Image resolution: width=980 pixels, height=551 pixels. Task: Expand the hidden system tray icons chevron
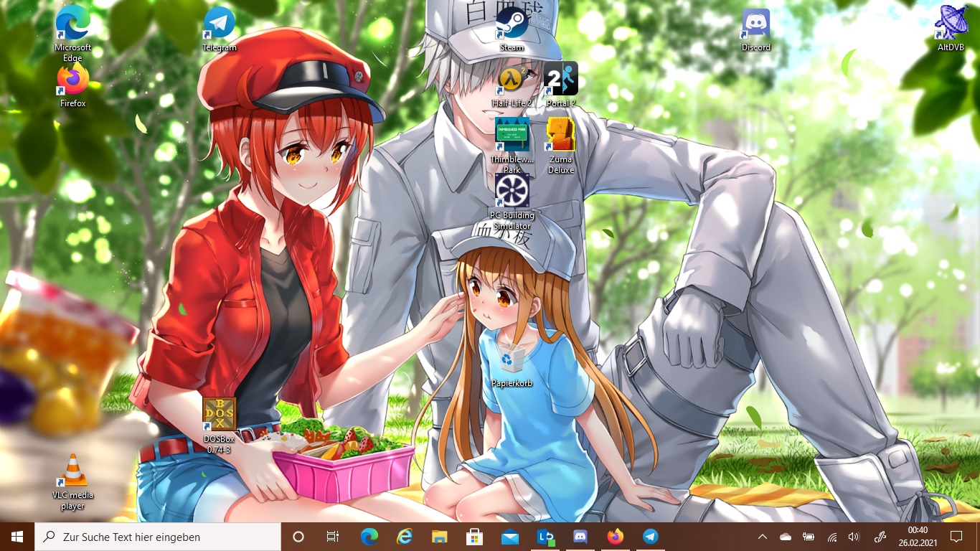(x=762, y=537)
